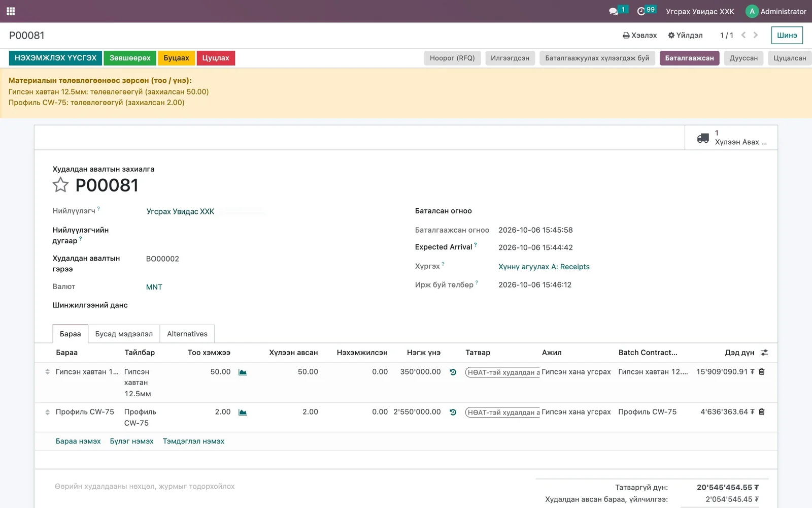Open optional columns settings icon
Viewport: 812px width, 508px height.
[x=764, y=353]
